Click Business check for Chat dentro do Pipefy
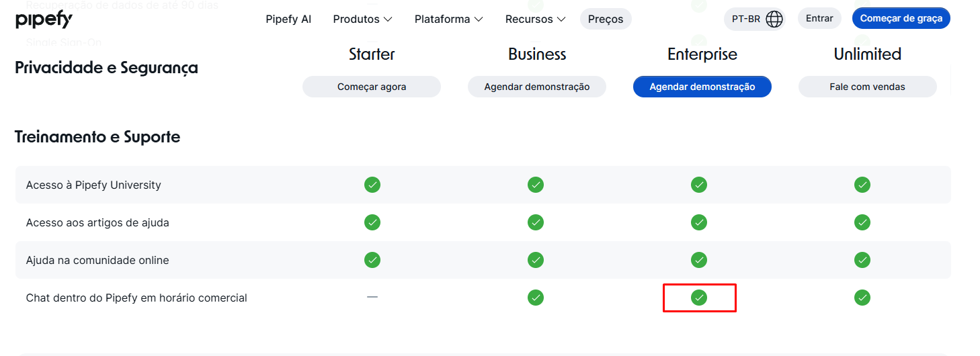 536,298
